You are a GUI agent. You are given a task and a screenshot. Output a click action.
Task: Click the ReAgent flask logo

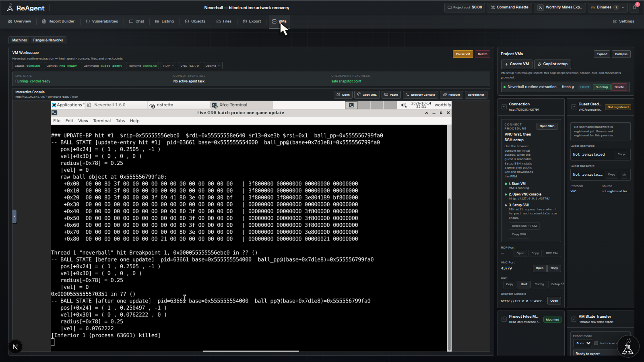pyautogui.click(x=10, y=8)
